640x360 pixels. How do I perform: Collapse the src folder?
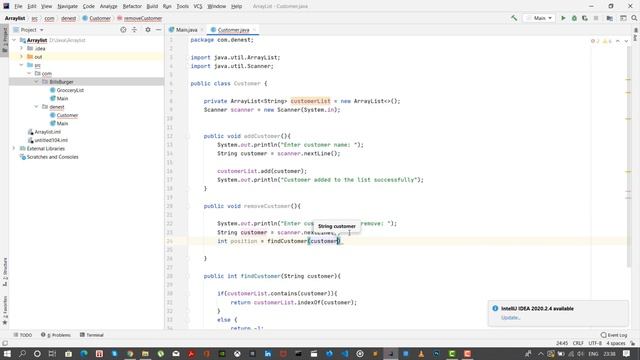pyautogui.click(x=22, y=65)
